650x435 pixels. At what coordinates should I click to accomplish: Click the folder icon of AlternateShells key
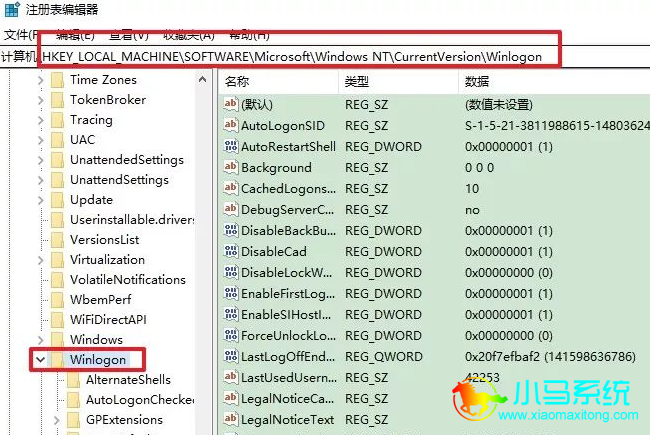click(73, 379)
